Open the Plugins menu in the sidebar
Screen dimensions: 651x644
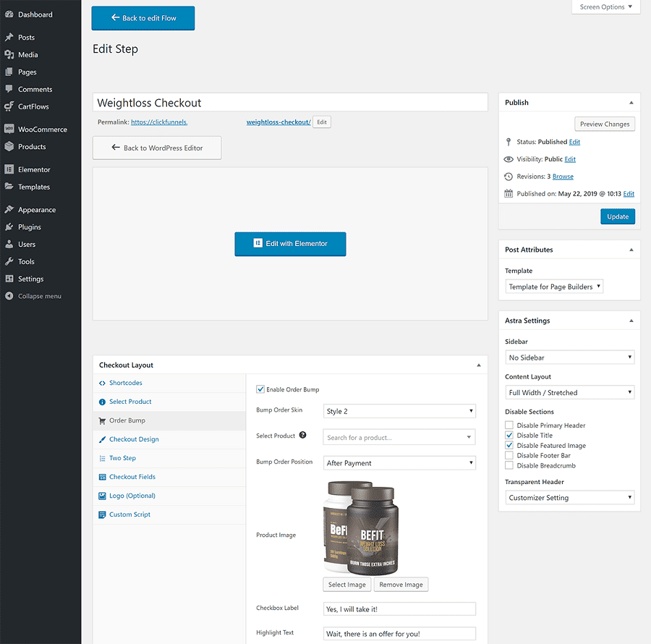coord(27,226)
